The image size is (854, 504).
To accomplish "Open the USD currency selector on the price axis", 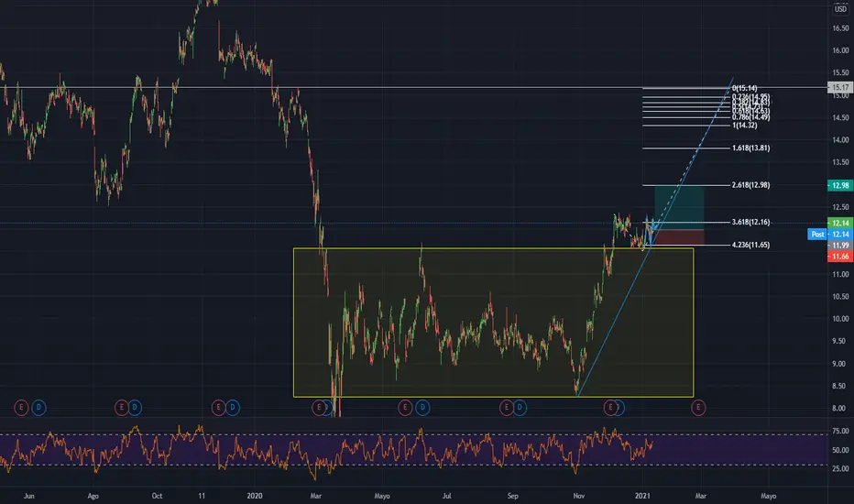I will pyautogui.click(x=841, y=9).
